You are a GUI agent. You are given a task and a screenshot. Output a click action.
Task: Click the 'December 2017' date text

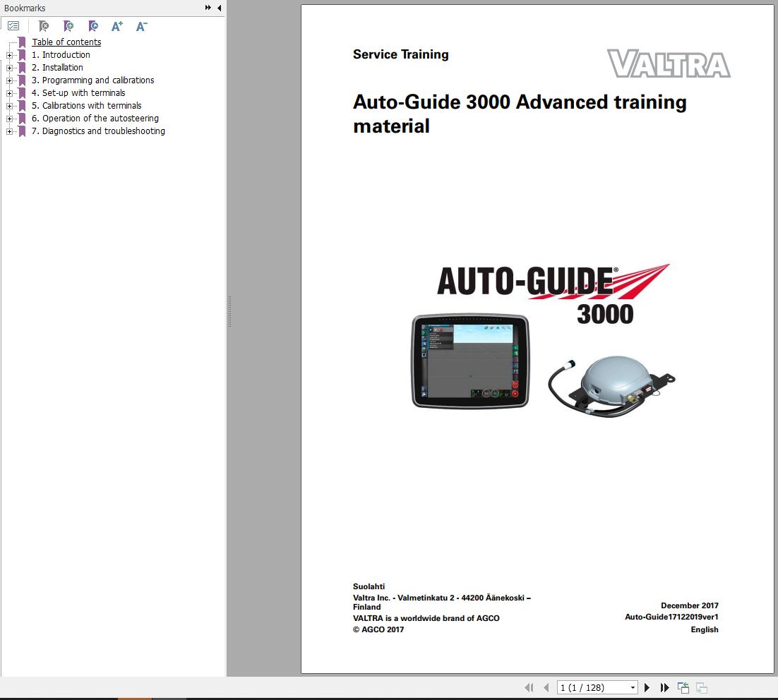tap(689, 605)
